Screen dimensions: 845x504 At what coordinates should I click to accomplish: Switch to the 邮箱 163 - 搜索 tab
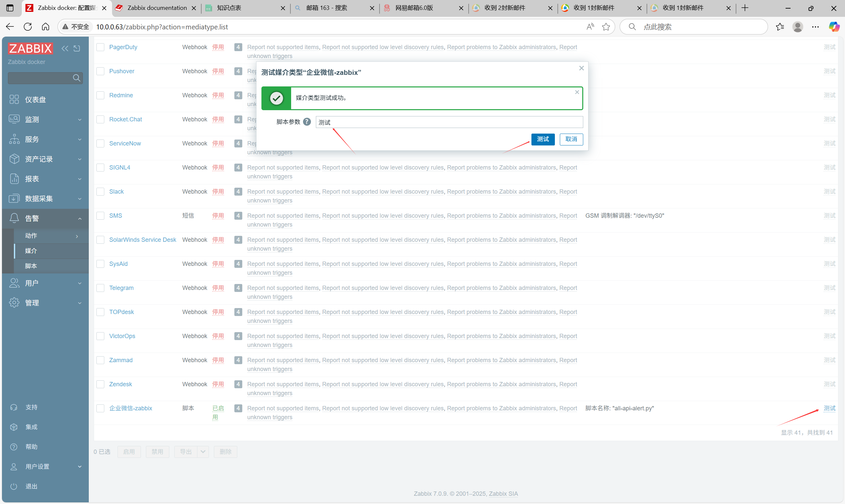pyautogui.click(x=334, y=8)
